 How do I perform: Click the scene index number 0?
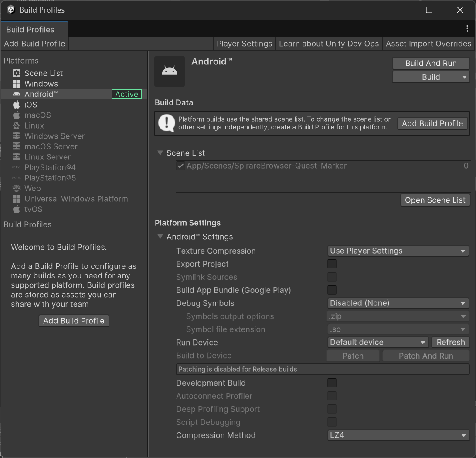pos(466,166)
